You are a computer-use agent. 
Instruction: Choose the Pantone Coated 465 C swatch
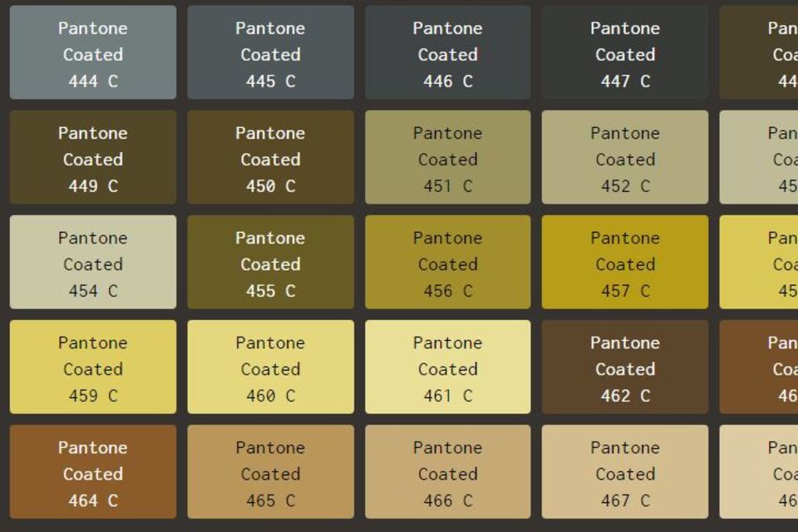click(x=271, y=472)
